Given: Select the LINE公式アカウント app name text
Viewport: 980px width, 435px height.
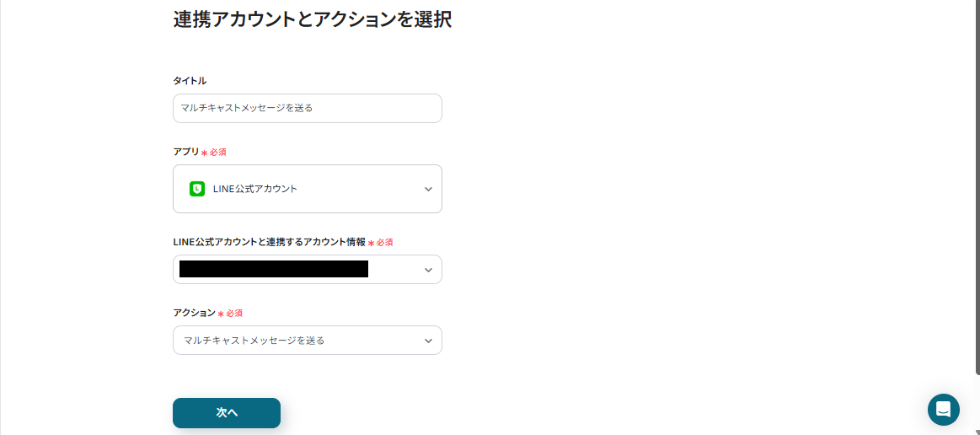Looking at the screenshot, I should coord(254,189).
